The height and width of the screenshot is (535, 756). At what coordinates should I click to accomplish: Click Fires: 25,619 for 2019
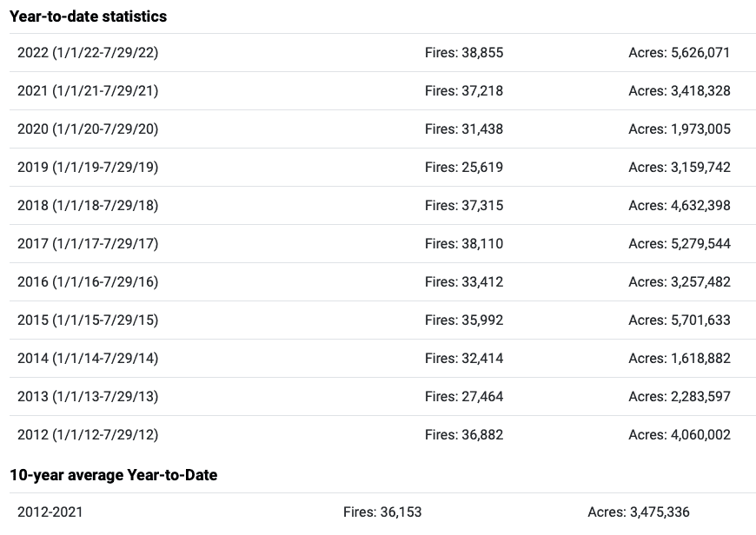click(x=464, y=168)
